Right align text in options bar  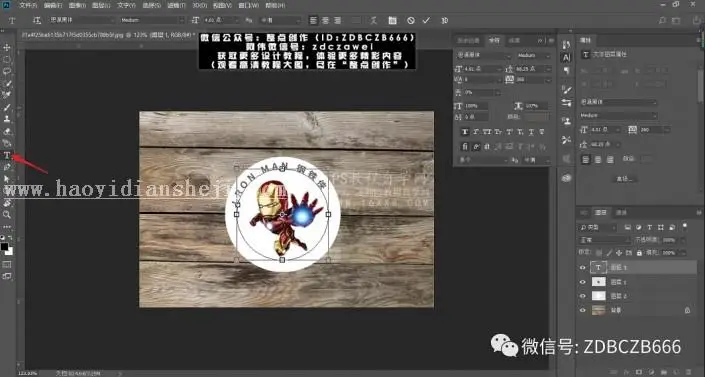point(337,20)
